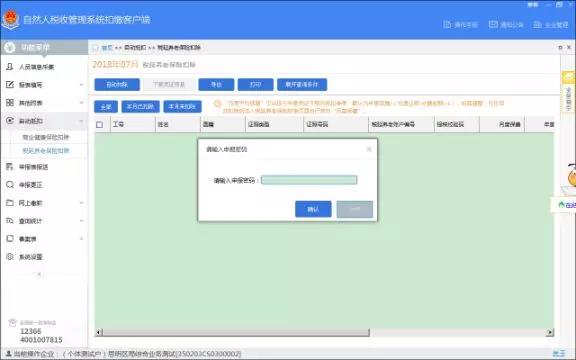Show 本月已扣除 records filter tab

pos(140,107)
